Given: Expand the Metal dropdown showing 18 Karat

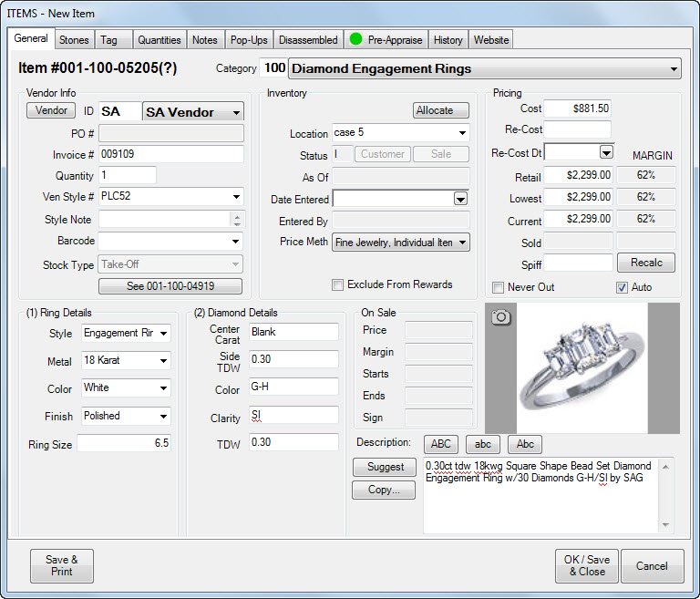Looking at the screenshot, I should pyautogui.click(x=163, y=361).
